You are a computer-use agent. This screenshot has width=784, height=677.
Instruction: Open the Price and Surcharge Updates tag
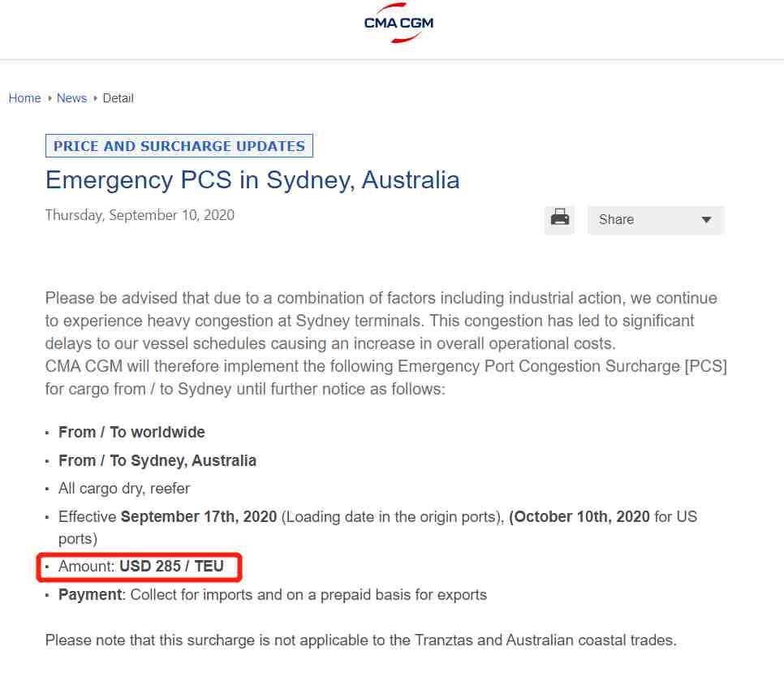pyautogui.click(x=179, y=145)
